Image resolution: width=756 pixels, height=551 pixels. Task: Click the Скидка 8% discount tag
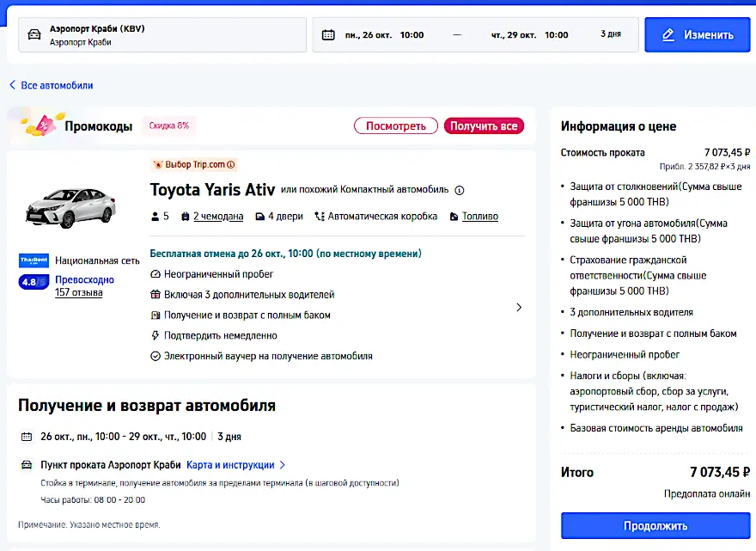coord(168,126)
